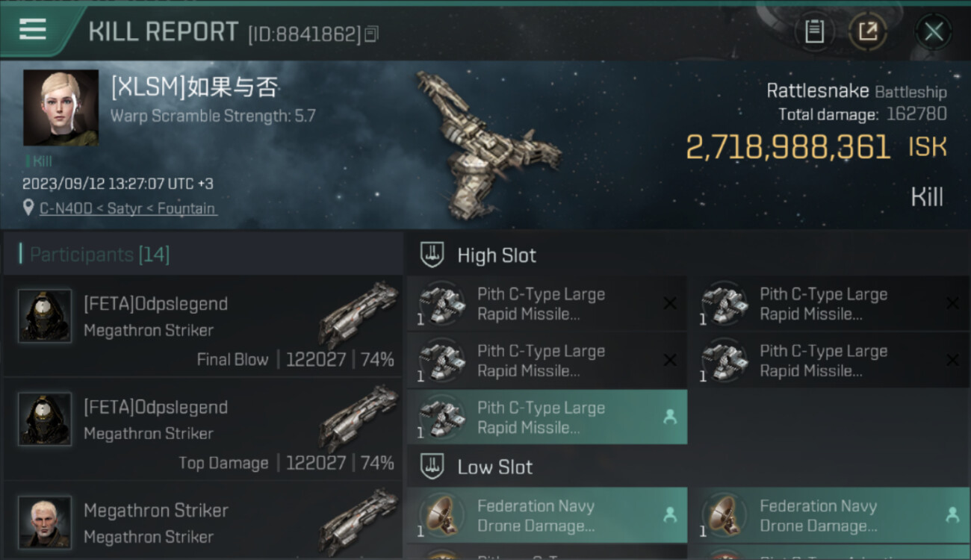Tap person icon on right Federation Navy module
The height and width of the screenshot is (560, 971).
pos(952,514)
